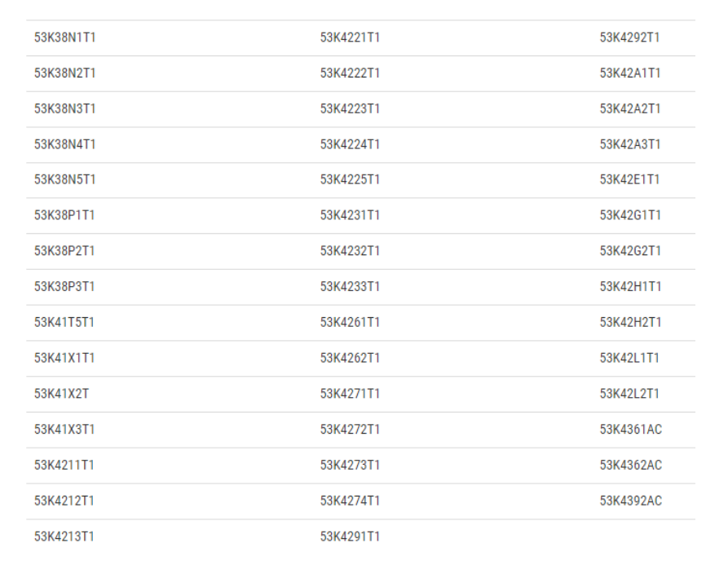
Task: Select the 53K4232T1 row item
Action: [350, 251]
